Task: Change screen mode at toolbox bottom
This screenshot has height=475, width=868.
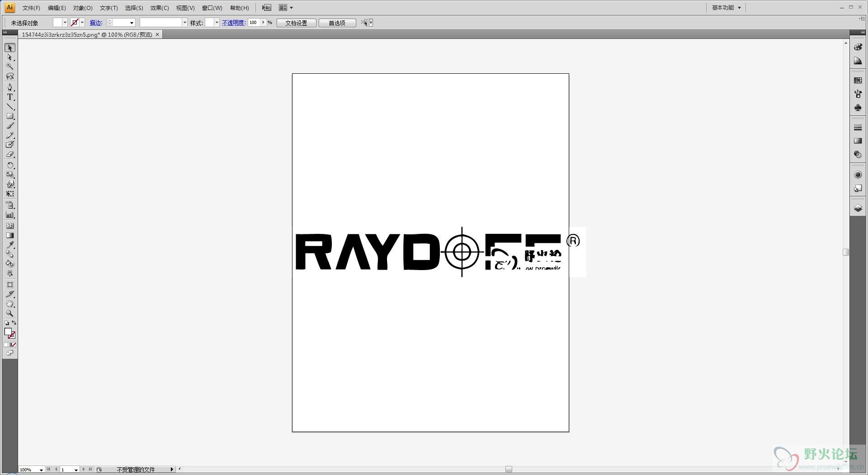Action: [10, 353]
